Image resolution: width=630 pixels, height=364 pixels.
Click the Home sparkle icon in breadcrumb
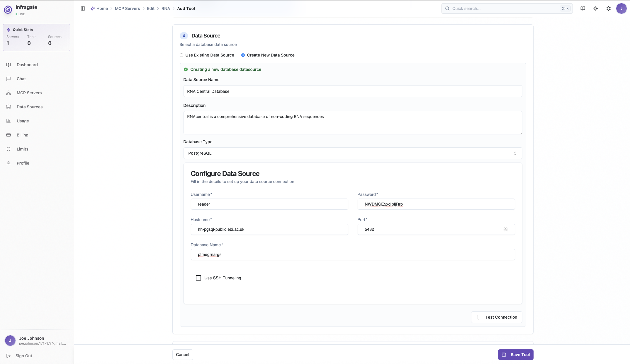(x=93, y=8)
